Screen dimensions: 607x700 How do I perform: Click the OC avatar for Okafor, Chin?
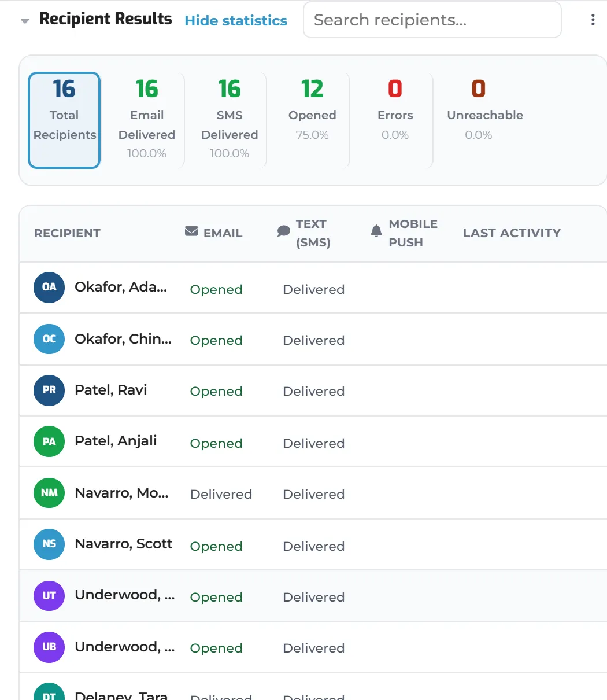pyautogui.click(x=49, y=338)
